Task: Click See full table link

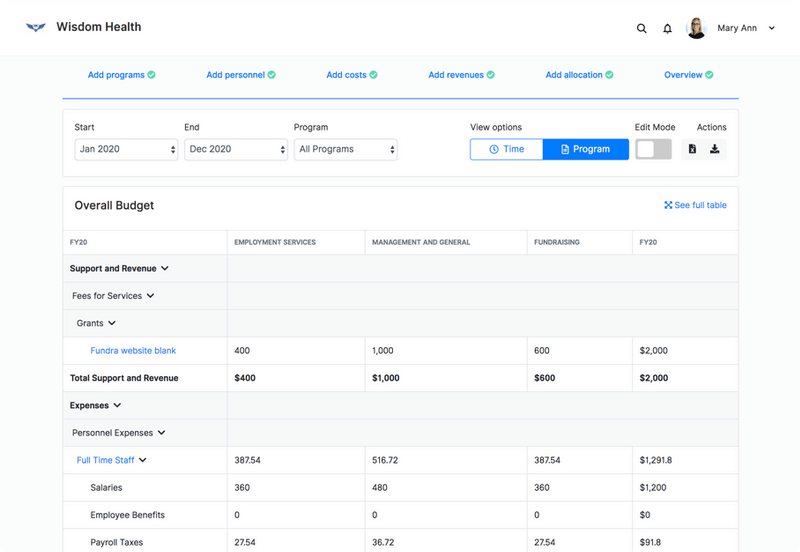Action: point(695,205)
